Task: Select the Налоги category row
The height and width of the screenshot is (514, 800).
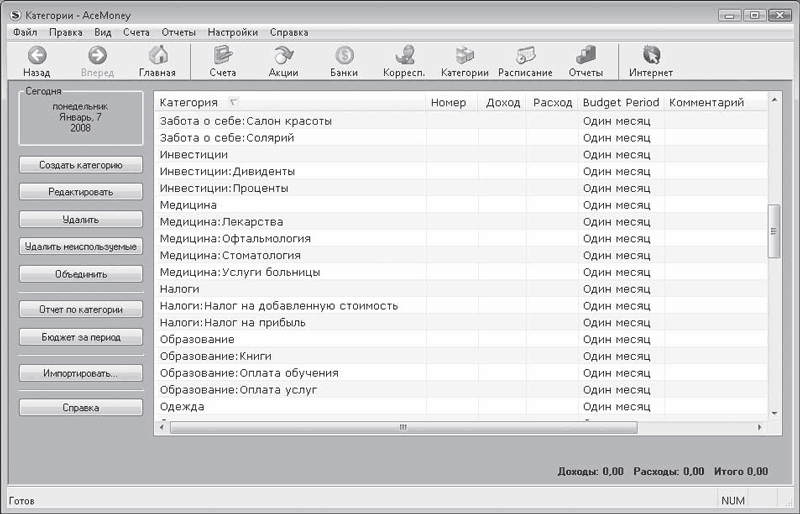Action: (x=461, y=289)
